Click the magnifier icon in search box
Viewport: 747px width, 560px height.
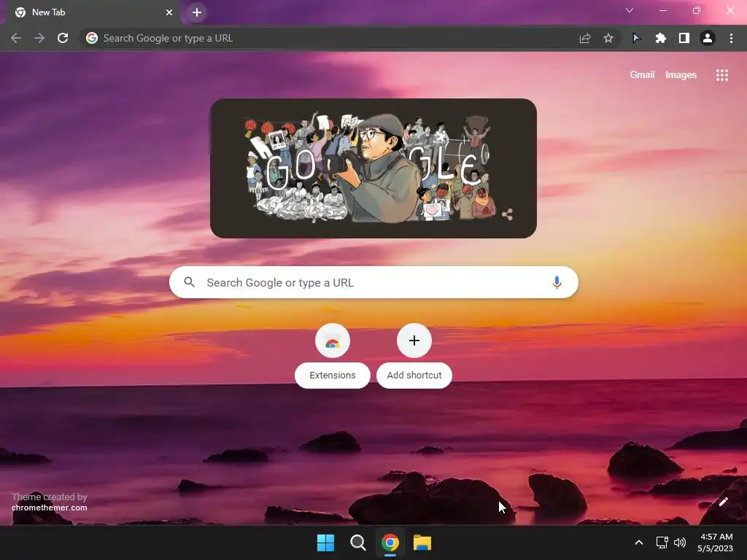pos(189,282)
